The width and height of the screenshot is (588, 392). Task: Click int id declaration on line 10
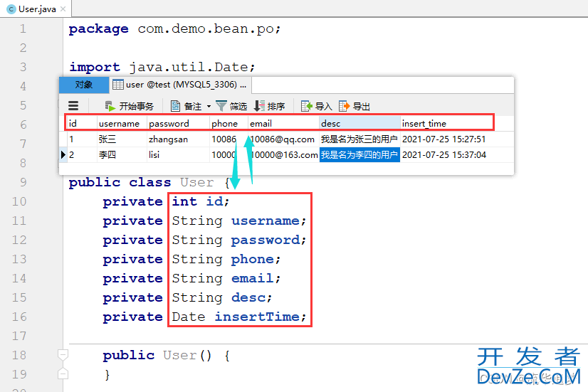pyautogui.click(x=200, y=201)
